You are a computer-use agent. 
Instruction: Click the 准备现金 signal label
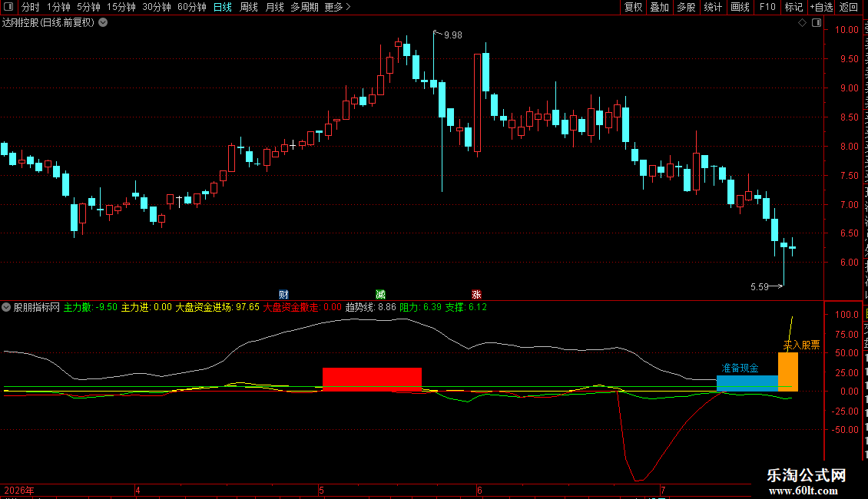pos(740,368)
